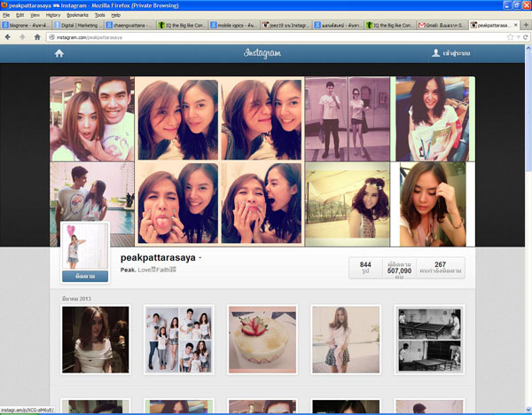Viewport: 532px width, 415px height.
Task: Click the profile avatar with heart balloon
Action: (85, 246)
